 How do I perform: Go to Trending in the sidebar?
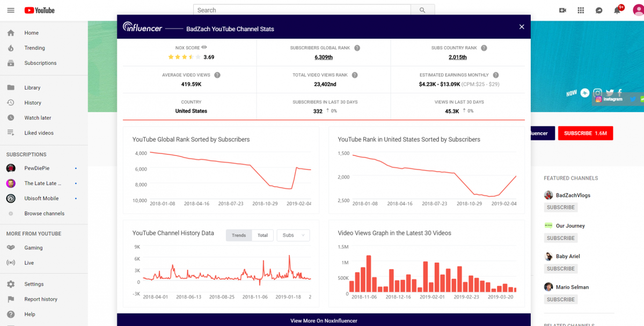35,48
